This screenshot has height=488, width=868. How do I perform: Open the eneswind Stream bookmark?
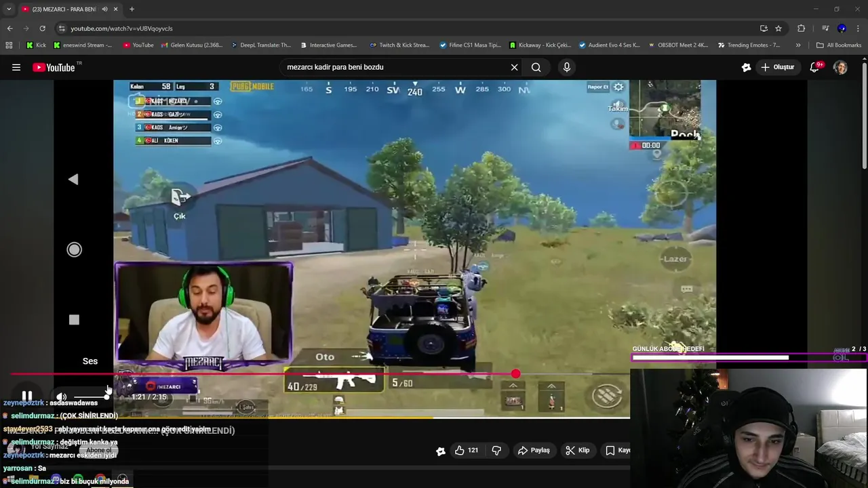tap(83, 45)
